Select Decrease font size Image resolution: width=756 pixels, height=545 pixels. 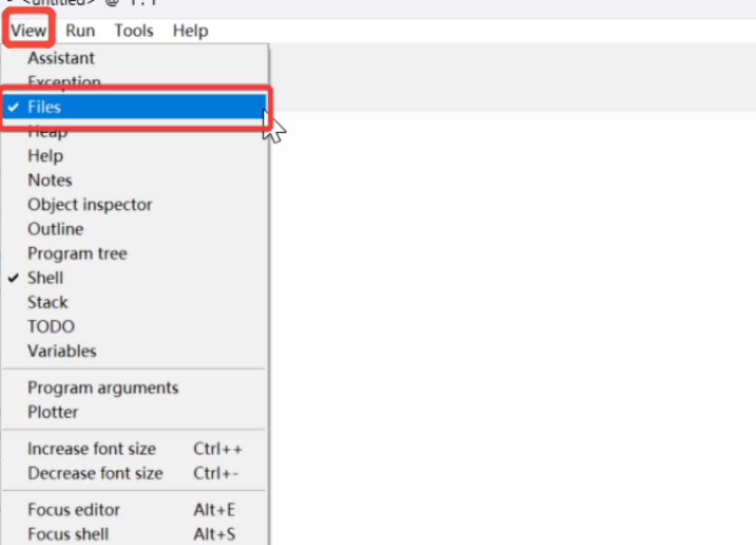[95, 473]
